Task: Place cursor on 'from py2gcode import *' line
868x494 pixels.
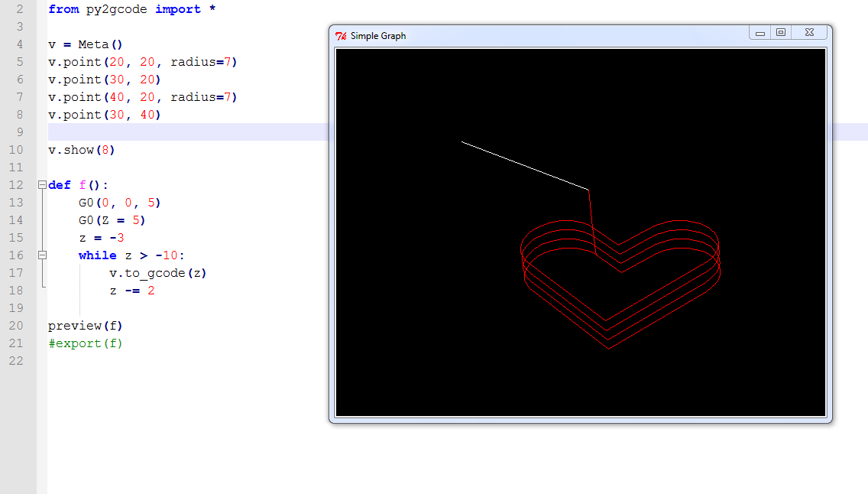Action: coord(131,9)
